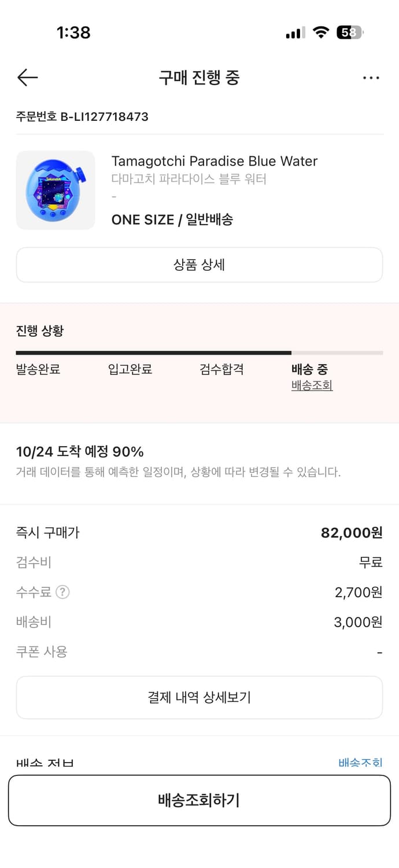Tap the 배송조회 link under 배송 중

[x=312, y=385]
